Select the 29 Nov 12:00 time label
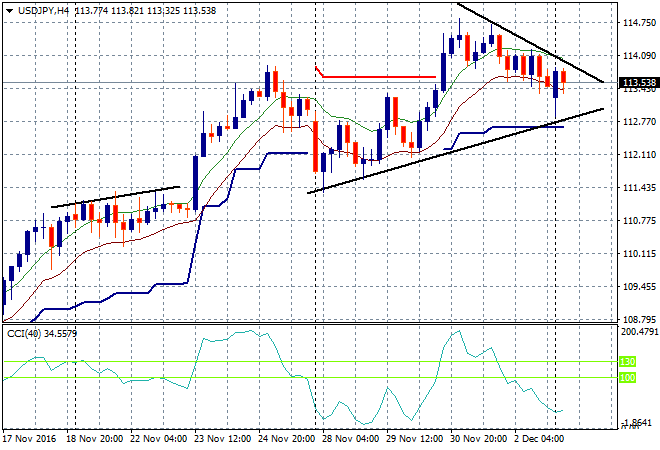 pyautogui.click(x=415, y=438)
